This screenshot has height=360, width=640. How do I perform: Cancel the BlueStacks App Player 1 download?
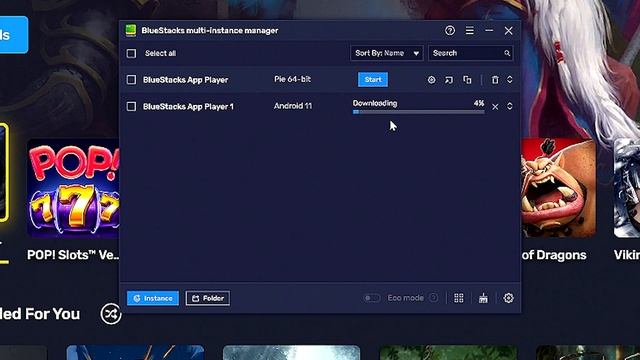[x=495, y=107]
